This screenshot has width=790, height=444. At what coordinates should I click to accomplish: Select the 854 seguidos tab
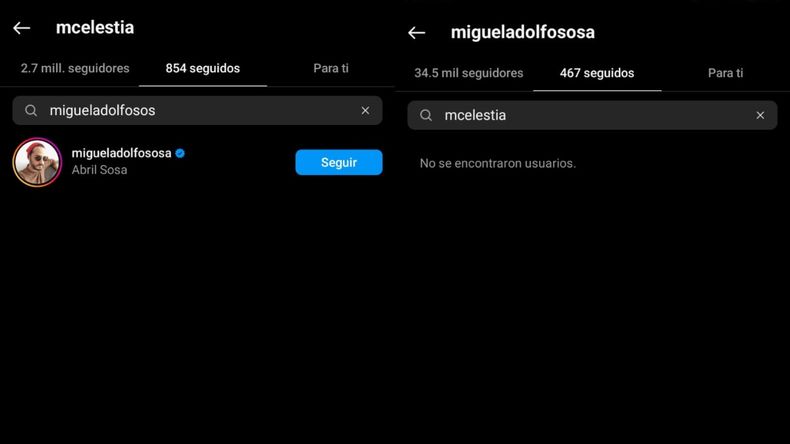tap(203, 68)
